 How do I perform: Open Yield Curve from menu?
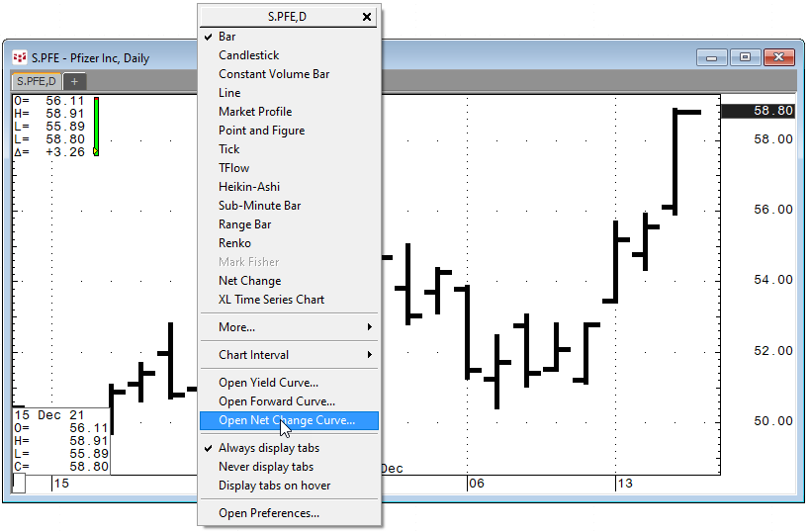point(268,383)
